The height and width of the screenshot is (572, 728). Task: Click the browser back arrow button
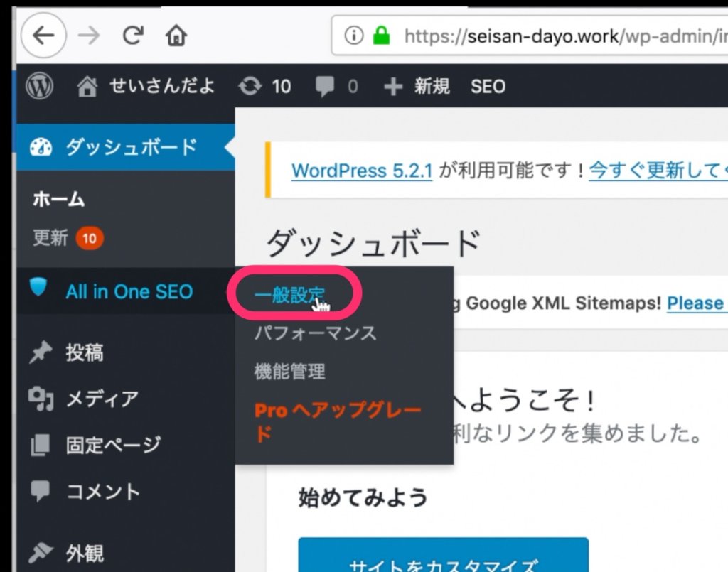(x=43, y=36)
